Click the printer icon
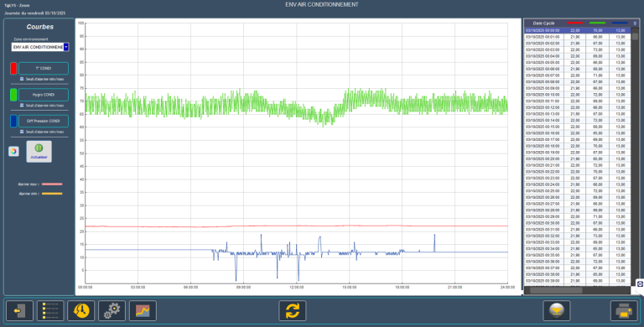Viewport: 644px width, 327px height. pyautogui.click(x=624, y=311)
